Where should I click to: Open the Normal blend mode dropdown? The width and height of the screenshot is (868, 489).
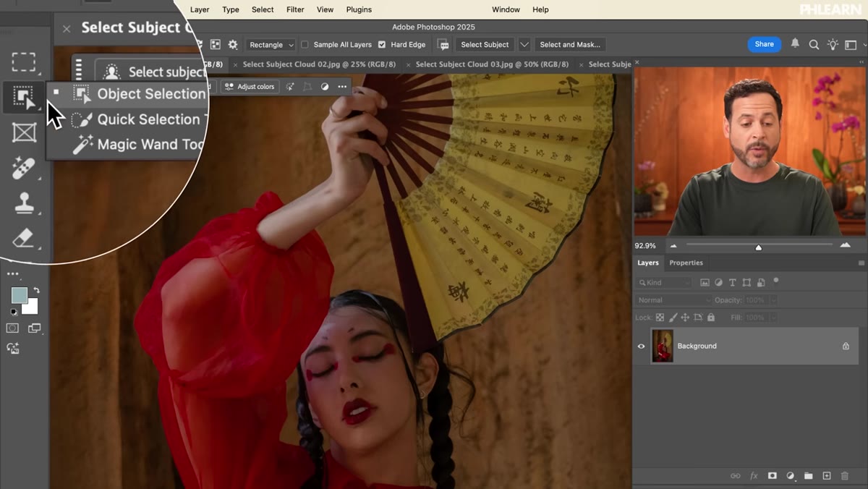(x=674, y=300)
